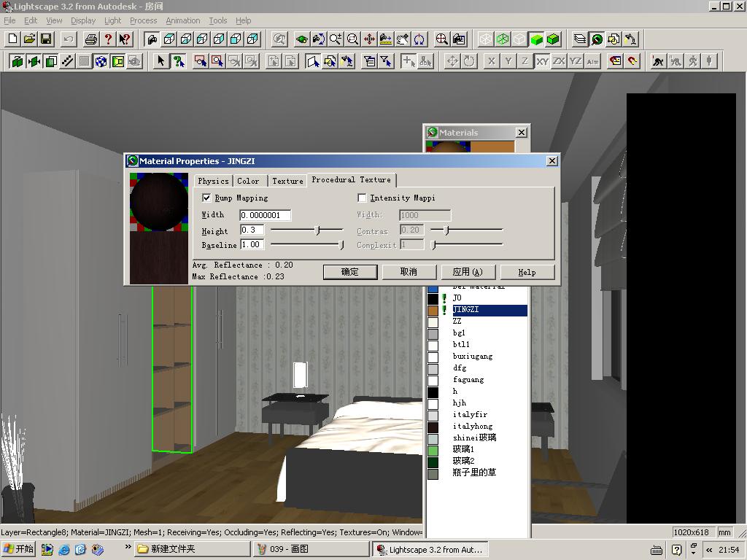Click the Rotate view toolbar icon
The image size is (747, 560).
(419, 39)
